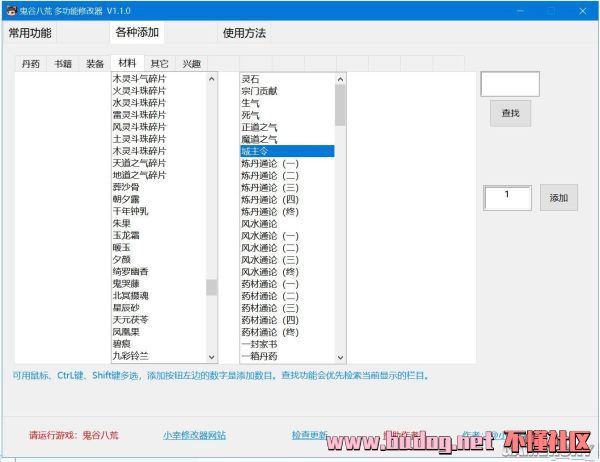Open the 书籍 category tab

63,63
